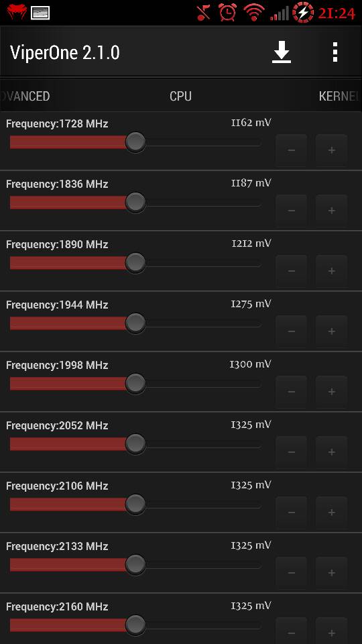Tap the picture notification icon in the status bar
The width and height of the screenshot is (362, 644).
[40, 13]
